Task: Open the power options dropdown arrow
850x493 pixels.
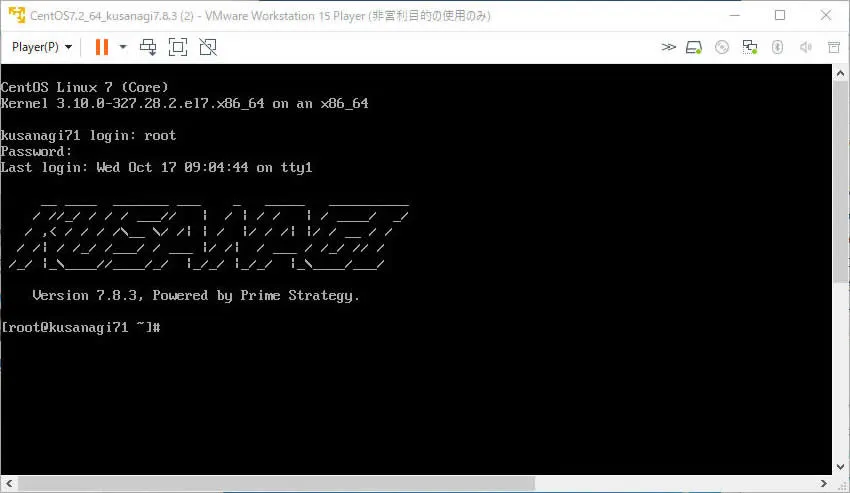Action: click(123, 47)
